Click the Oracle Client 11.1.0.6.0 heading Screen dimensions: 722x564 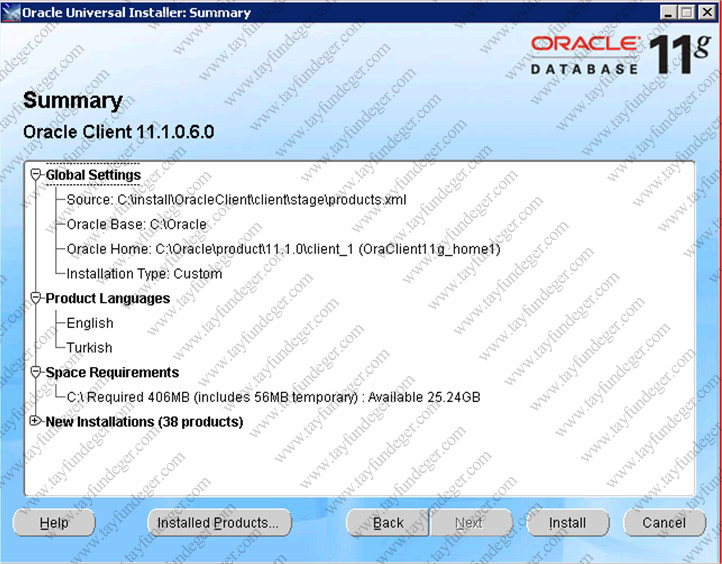point(118,132)
